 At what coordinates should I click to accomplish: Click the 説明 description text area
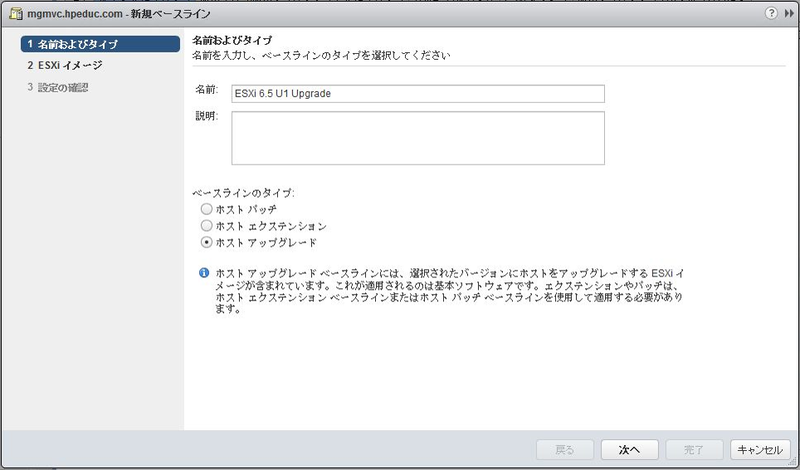pyautogui.click(x=418, y=138)
